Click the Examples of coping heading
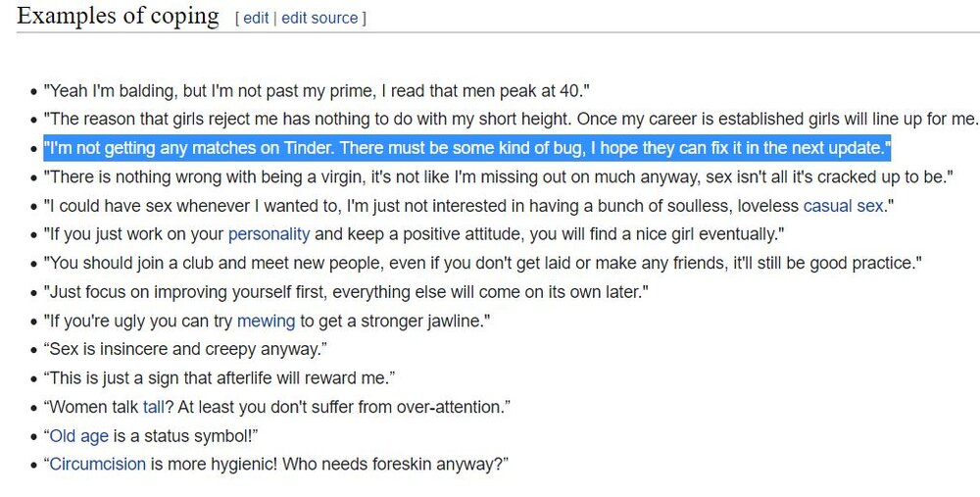The width and height of the screenshot is (980, 497). (x=119, y=16)
